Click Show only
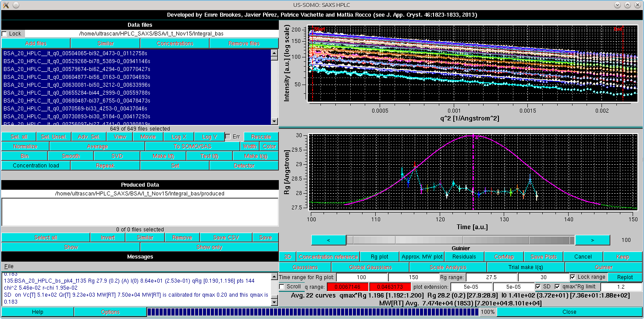Viewport: 644px width, 319px height. click(209, 247)
